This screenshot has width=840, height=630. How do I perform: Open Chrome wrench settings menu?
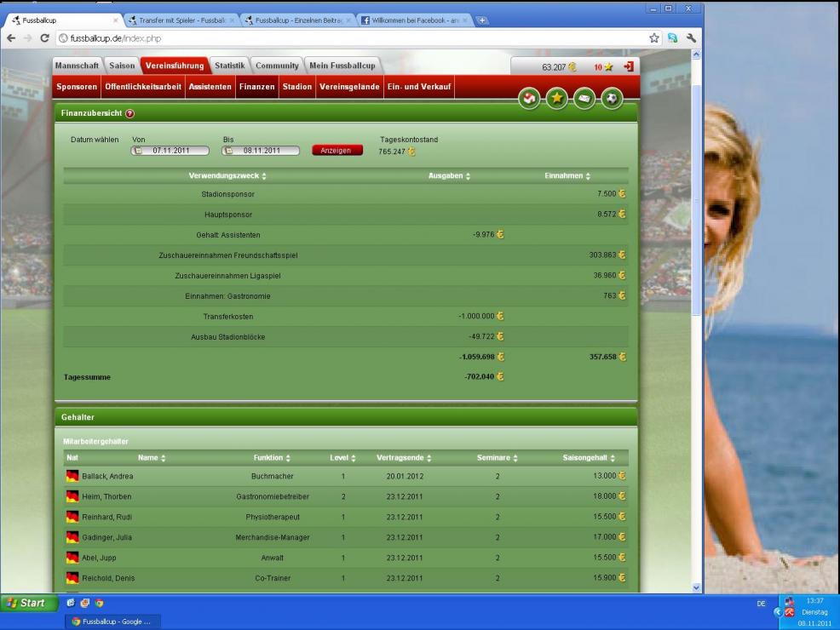coord(693,37)
